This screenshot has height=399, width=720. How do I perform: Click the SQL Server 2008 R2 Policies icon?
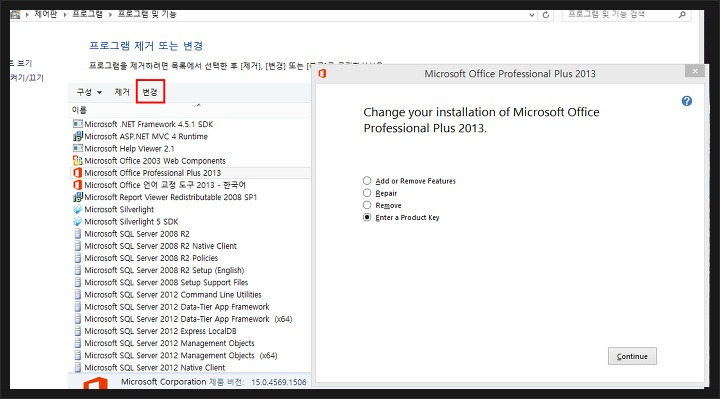coord(78,258)
